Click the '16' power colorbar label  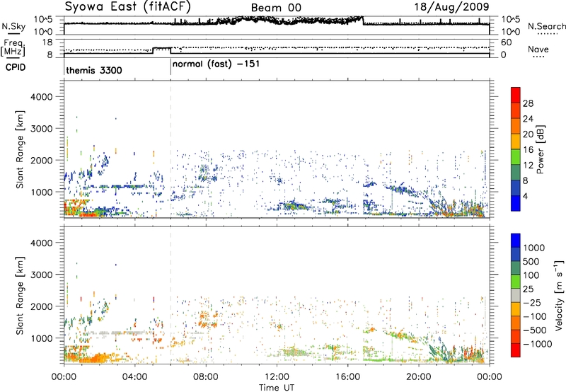pyautogui.click(x=528, y=150)
